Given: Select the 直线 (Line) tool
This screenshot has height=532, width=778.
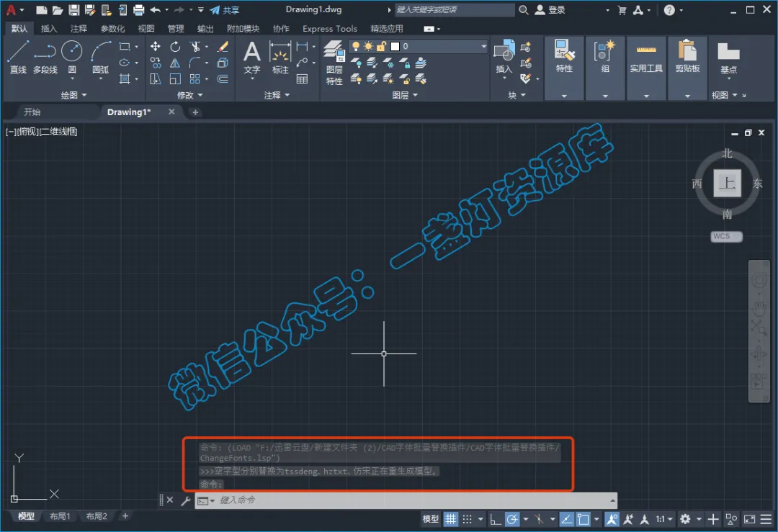Looking at the screenshot, I should click(x=18, y=57).
